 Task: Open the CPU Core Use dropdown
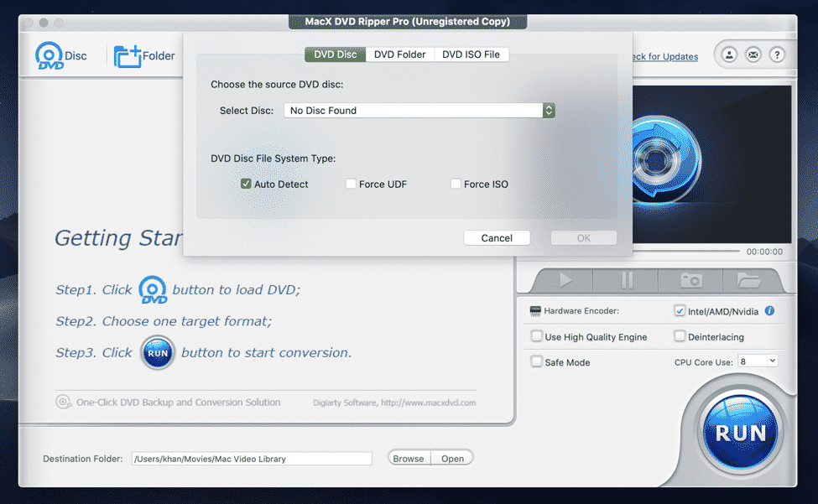click(758, 361)
